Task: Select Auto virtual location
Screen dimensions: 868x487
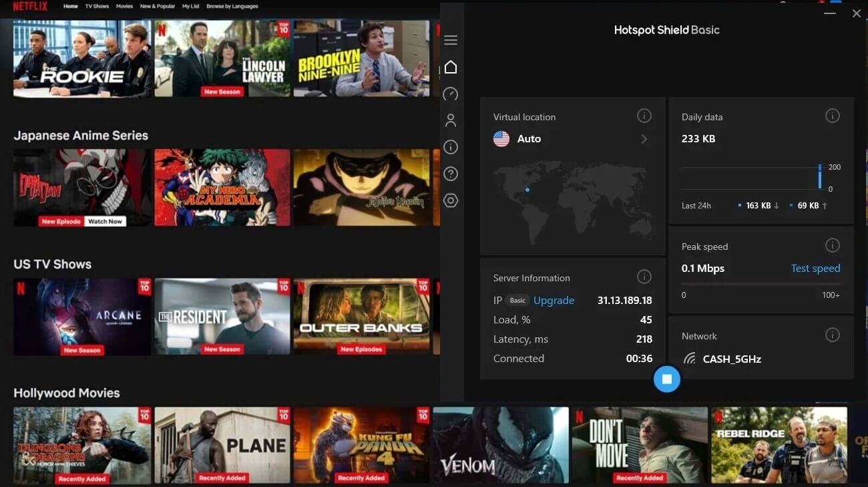Action: pos(529,139)
